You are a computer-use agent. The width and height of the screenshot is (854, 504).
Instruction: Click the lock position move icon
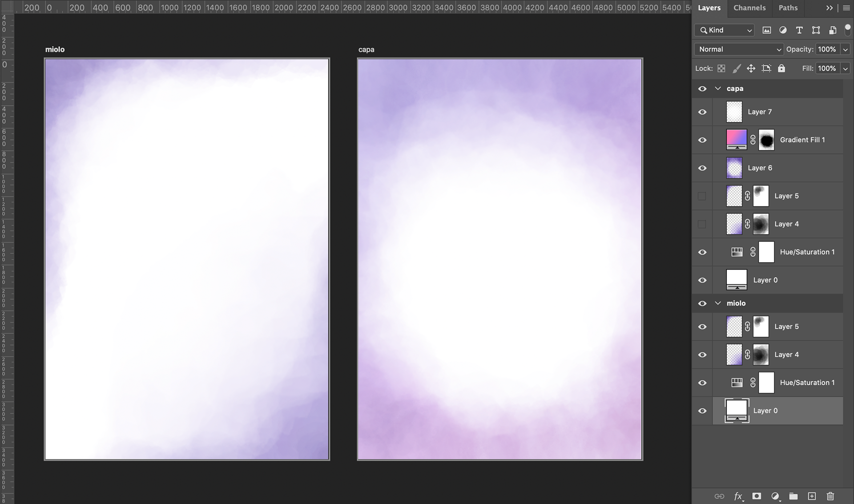pos(751,69)
